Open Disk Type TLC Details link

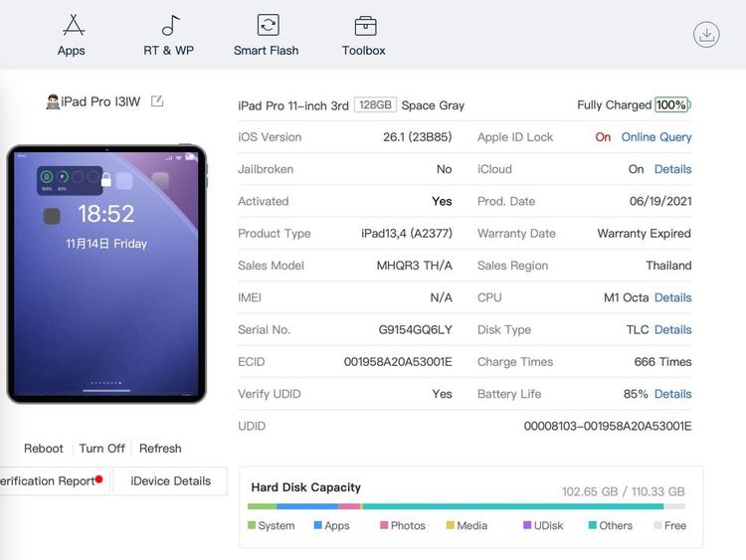(x=672, y=329)
